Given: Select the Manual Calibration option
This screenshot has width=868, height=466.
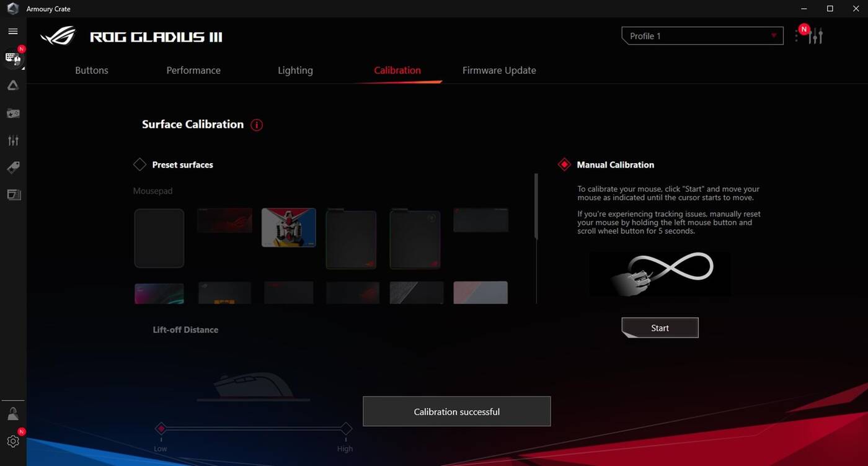Looking at the screenshot, I should click(564, 164).
